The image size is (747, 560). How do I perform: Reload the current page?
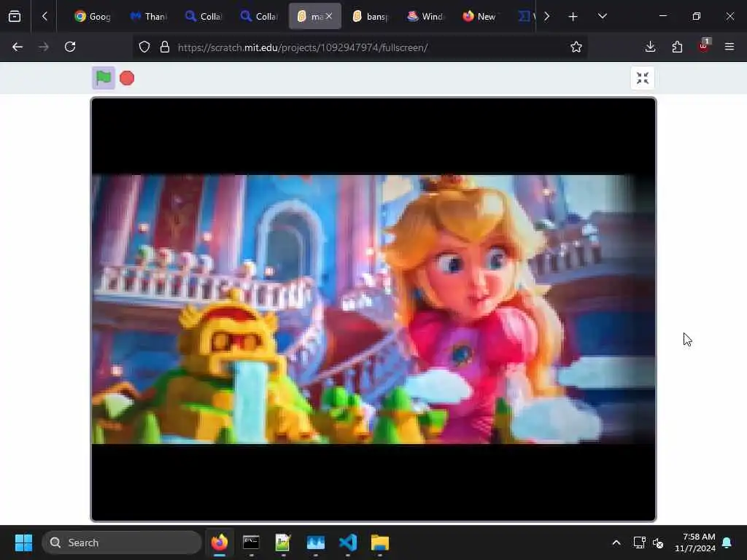[70, 47]
